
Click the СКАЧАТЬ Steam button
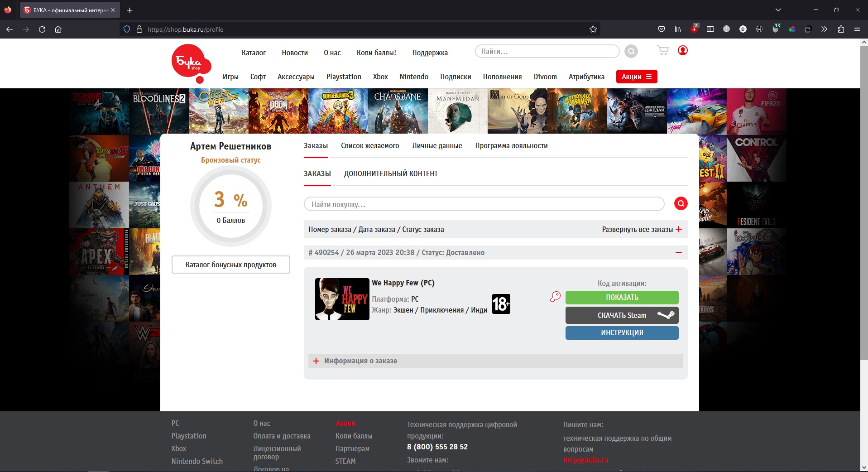[x=622, y=315]
